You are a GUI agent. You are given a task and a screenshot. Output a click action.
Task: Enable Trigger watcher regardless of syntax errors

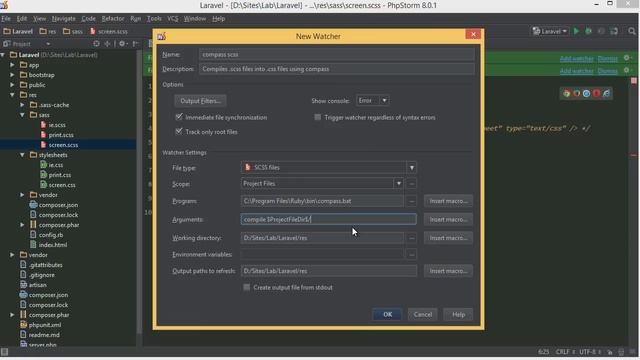pyautogui.click(x=318, y=117)
